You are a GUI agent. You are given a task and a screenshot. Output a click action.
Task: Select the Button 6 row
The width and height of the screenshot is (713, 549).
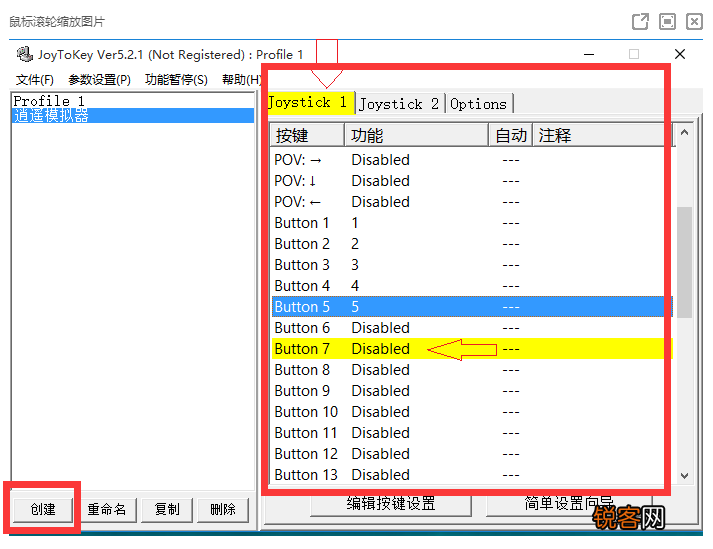point(472,327)
